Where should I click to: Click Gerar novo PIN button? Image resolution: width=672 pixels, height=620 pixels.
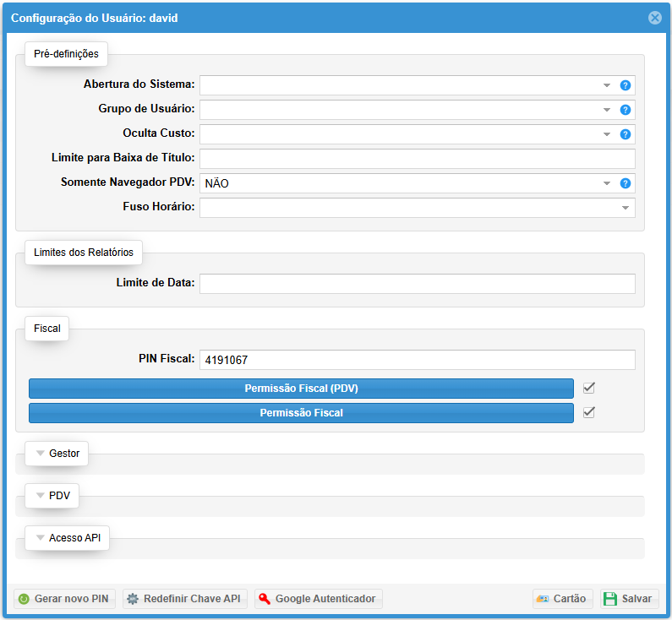[x=63, y=599]
